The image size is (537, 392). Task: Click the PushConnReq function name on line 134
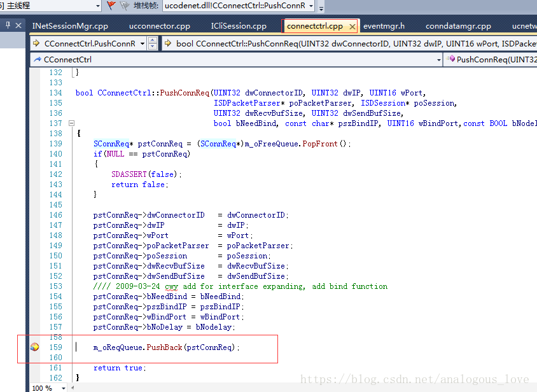point(185,93)
